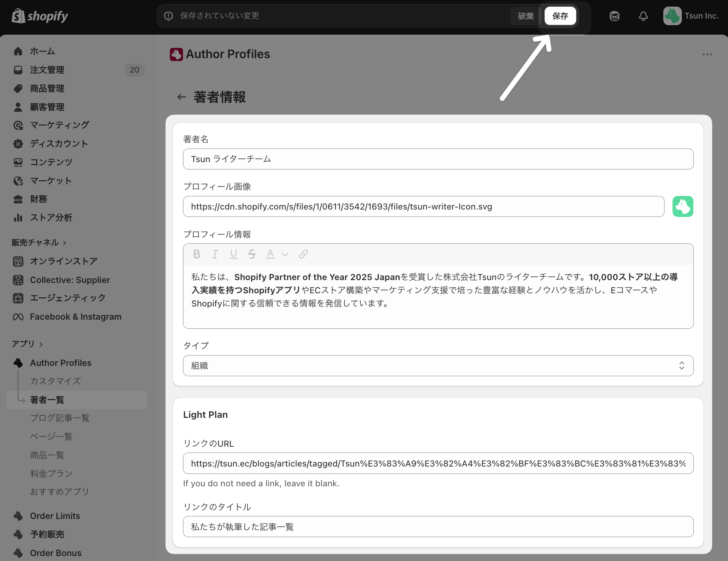Open the Tsun Inc. account menu

pos(691,16)
